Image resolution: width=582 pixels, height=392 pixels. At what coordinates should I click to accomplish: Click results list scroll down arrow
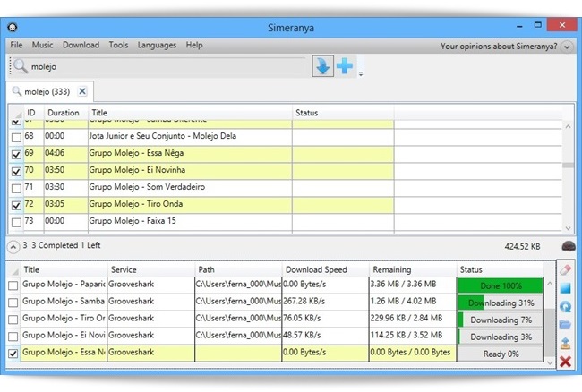(568, 228)
